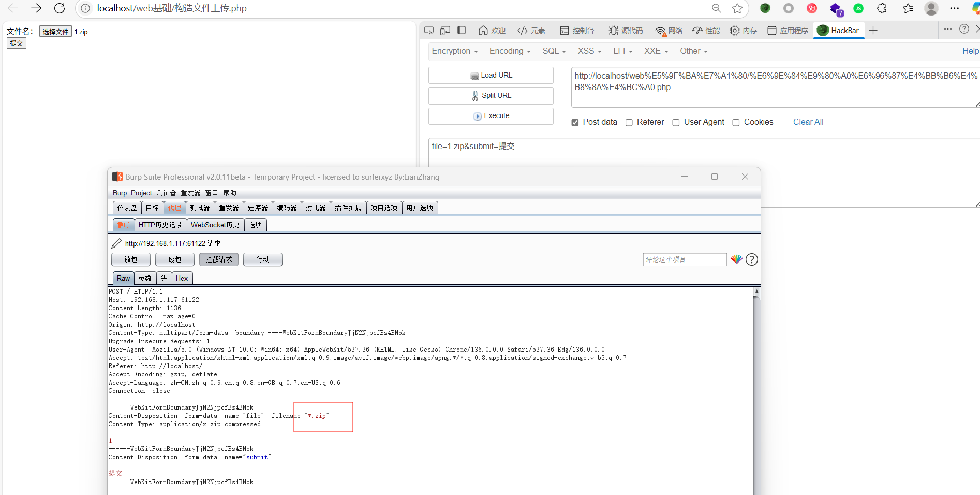Toggle the Burp 拦截请求 intercept button

tap(219, 259)
